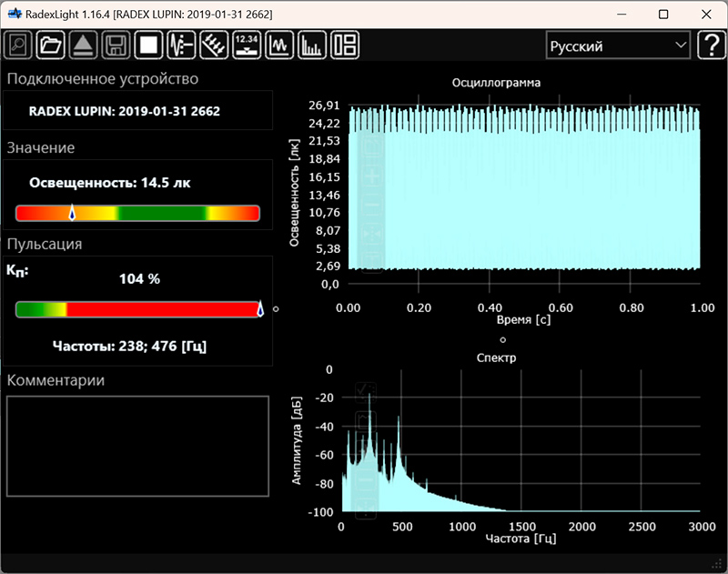Open a saved file via folder icon

(x=51, y=45)
